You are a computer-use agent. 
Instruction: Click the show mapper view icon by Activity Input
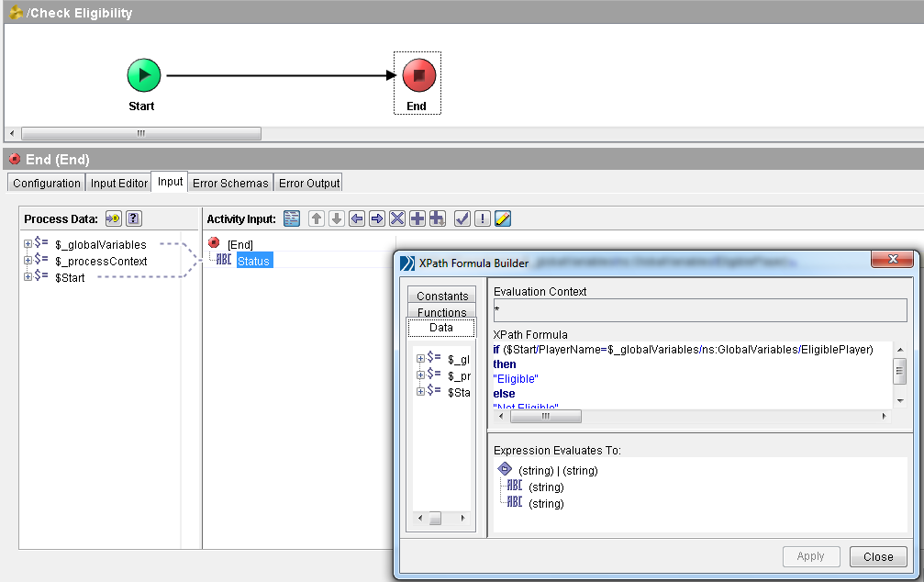pyautogui.click(x=292, y=218)
